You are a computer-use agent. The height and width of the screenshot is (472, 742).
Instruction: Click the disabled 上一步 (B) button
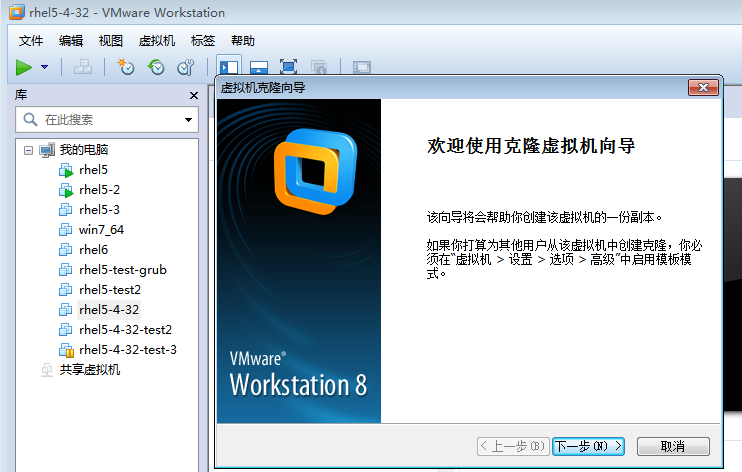pyautogui.click(x=513, y=446)
